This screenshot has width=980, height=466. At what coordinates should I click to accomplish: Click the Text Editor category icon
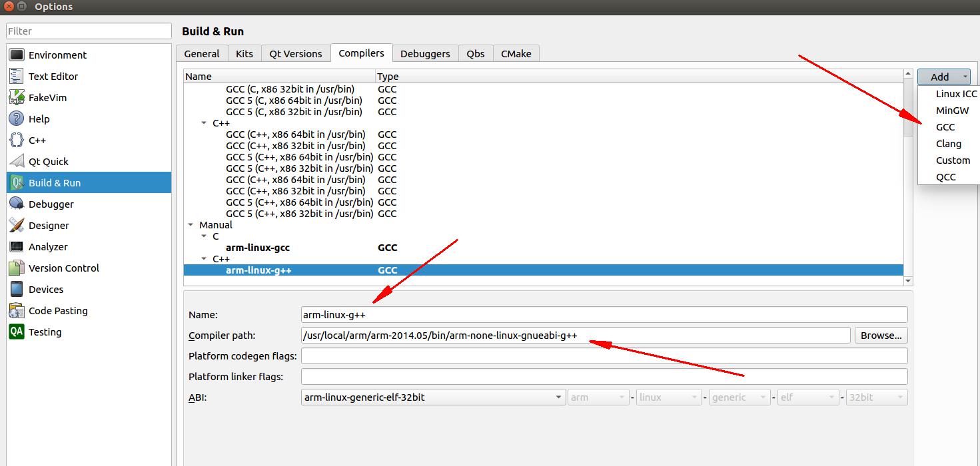17,77
